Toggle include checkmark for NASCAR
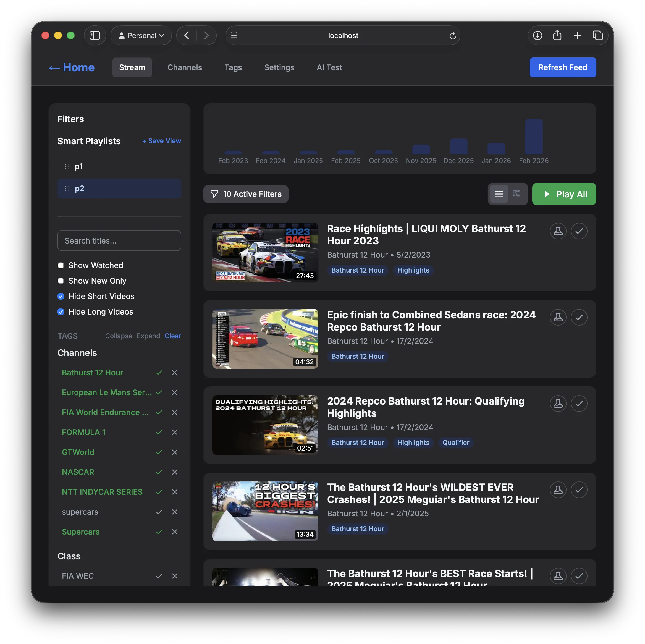 [x=159, y=472]
